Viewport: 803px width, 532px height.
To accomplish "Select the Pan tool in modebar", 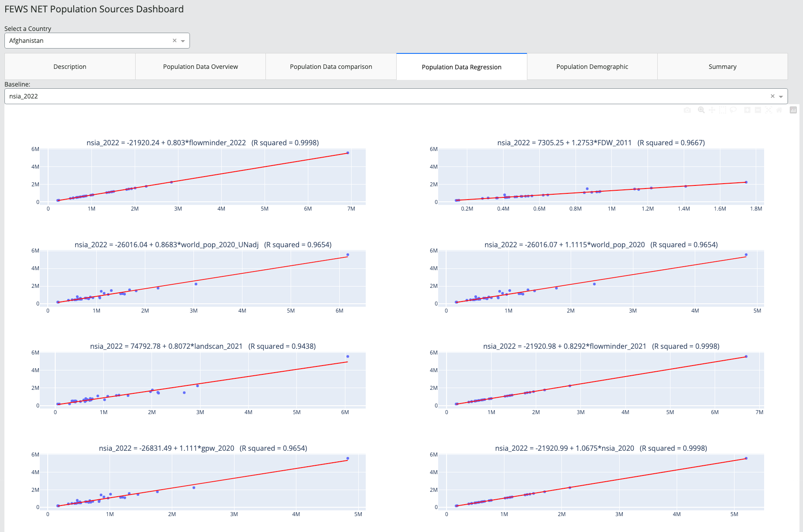I will pyautogui.click(x=712, y=110).
